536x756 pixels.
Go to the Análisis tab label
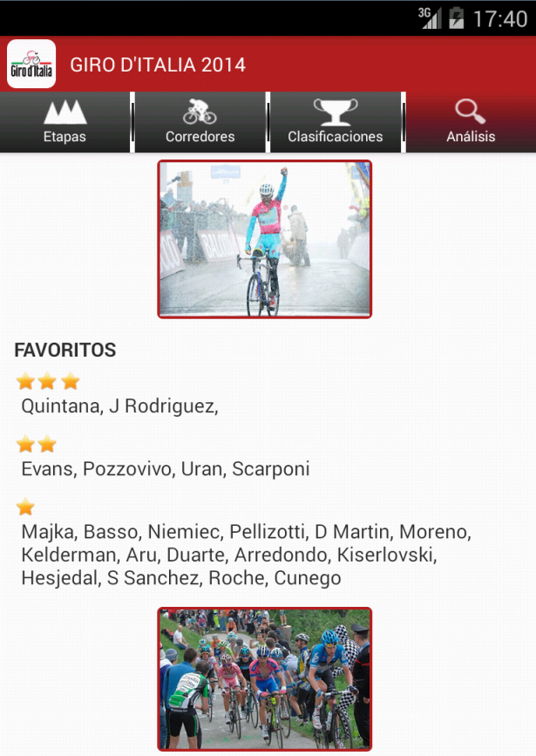[x=471, y=136]
